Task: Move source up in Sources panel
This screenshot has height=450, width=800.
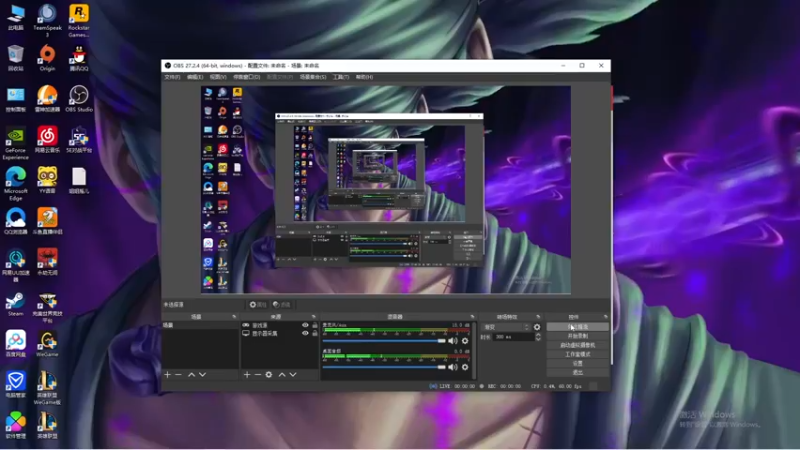Action: 282,374
